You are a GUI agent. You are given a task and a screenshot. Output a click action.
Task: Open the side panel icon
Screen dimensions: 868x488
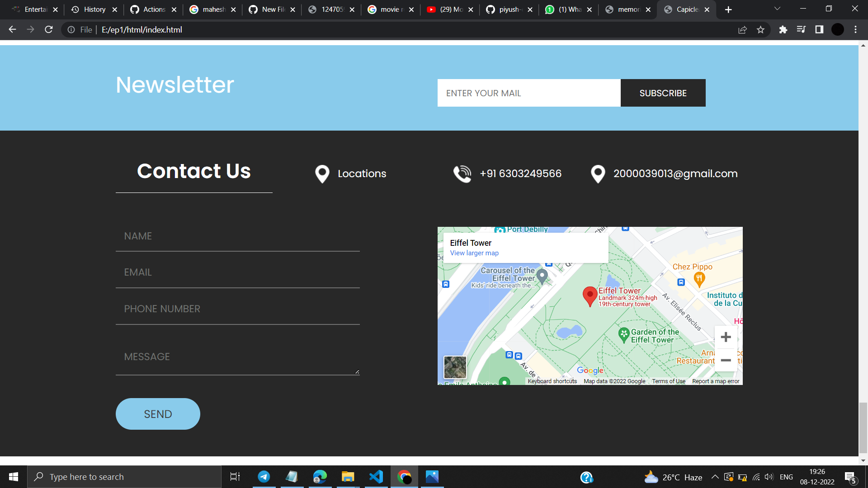pos(819,29)
